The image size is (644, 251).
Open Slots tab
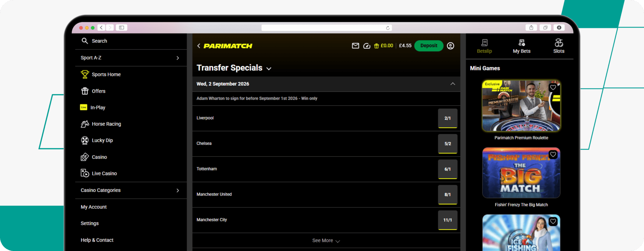click(x=559, y=46)
